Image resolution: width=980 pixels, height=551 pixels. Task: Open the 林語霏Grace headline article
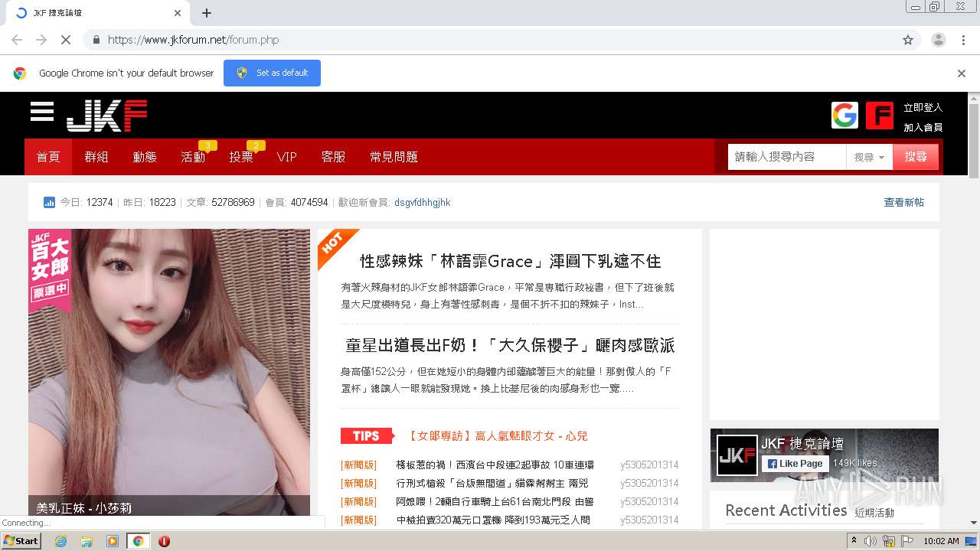tap(511, 261)
